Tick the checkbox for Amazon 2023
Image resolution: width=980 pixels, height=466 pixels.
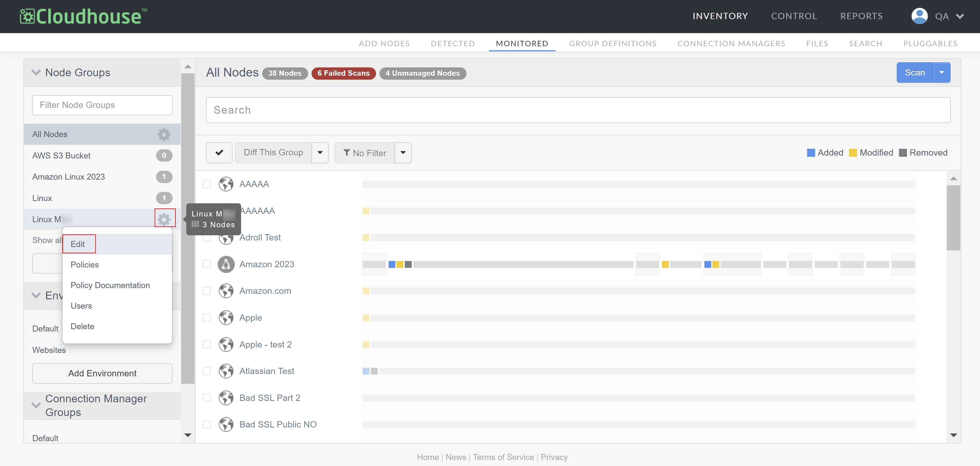click(x=207, y=264)
